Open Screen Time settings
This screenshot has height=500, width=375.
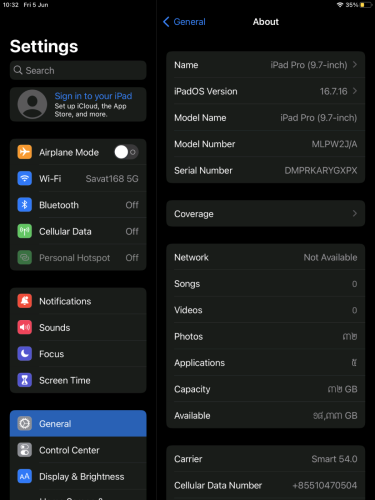[78, 380]
